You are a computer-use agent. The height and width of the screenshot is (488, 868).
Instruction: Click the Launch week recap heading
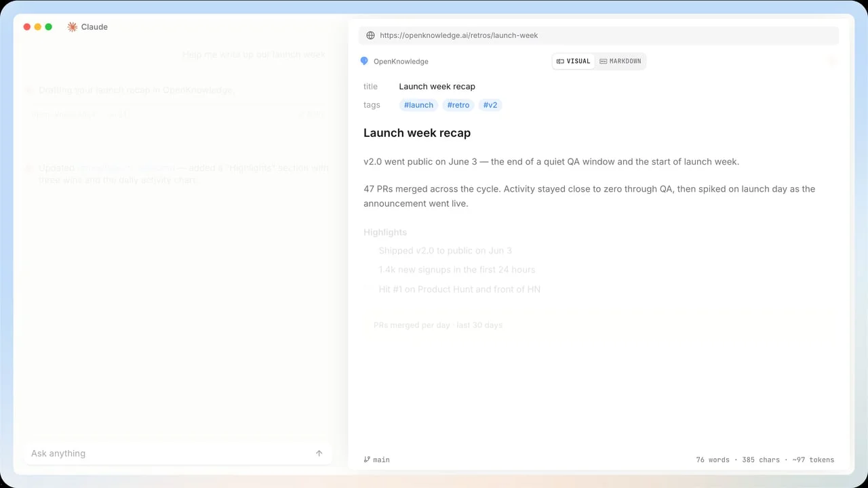point(417,133)
